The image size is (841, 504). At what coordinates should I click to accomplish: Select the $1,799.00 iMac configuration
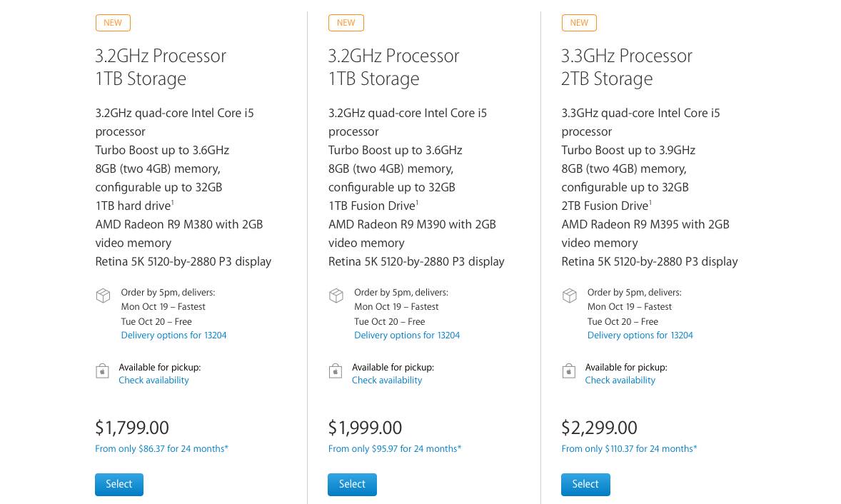point(119,484)
